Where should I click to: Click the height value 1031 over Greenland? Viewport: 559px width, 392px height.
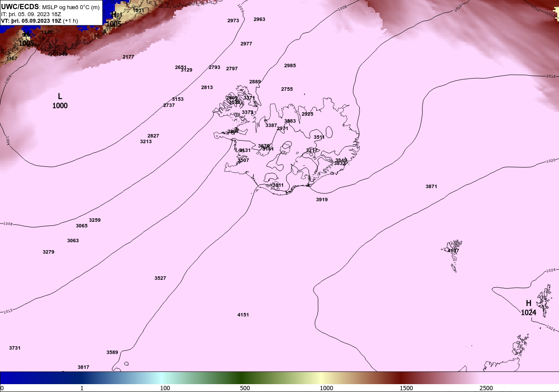(138, 10)
